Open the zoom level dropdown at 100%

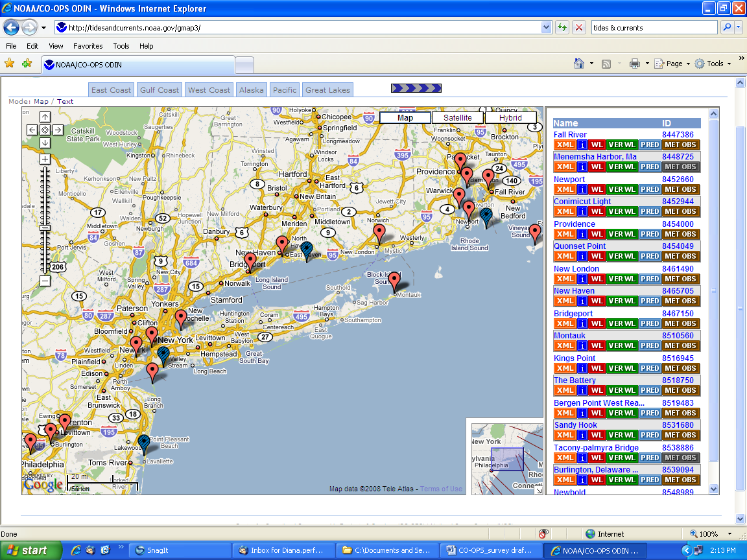pos(729,534)
